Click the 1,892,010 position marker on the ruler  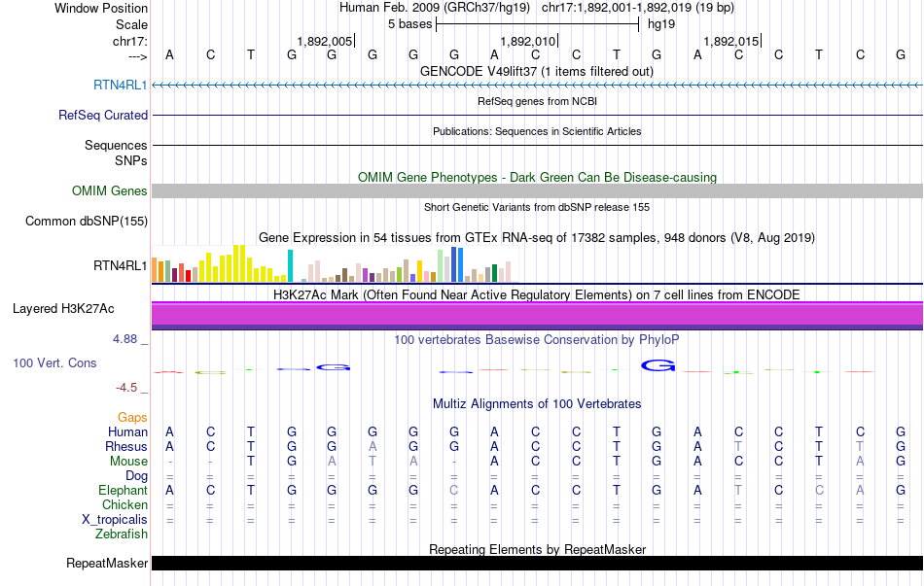coord(528,42)
